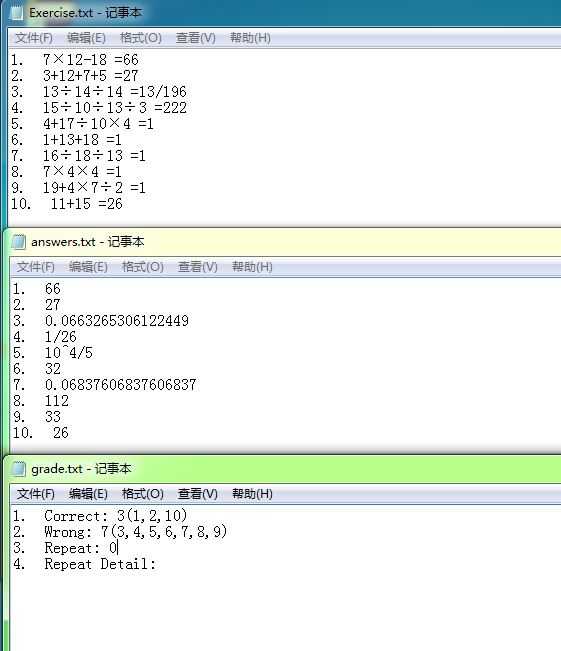This screenshot has height=651, width=561.
Task: Click answer '66' in answers.txt
Action: tap(53, 289)
